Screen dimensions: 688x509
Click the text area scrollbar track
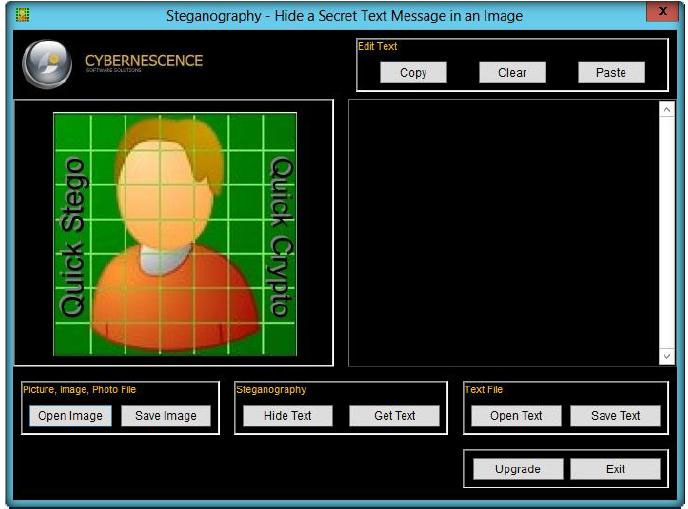click(x=667, y=233)
